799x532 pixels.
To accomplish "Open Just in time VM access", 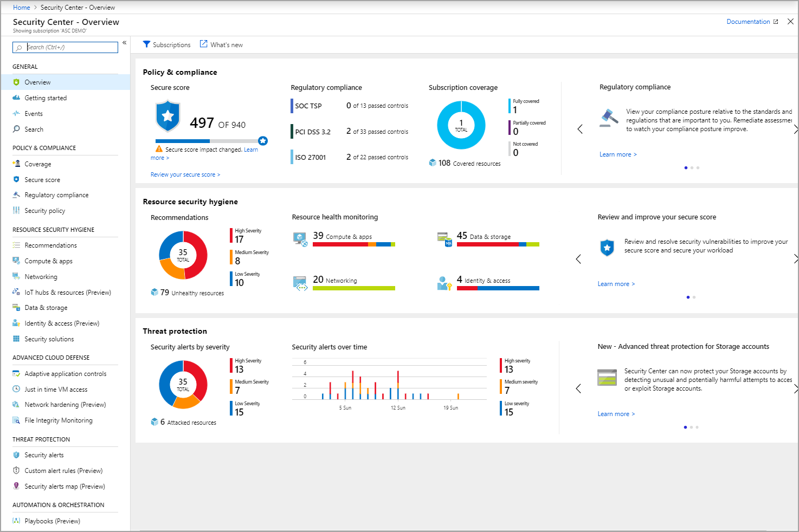I will (x=17, y=389).
